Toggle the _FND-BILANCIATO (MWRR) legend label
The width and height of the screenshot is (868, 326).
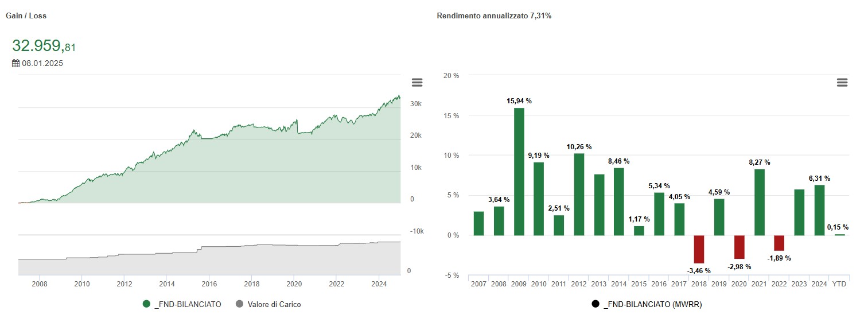(x=652, y=304)
